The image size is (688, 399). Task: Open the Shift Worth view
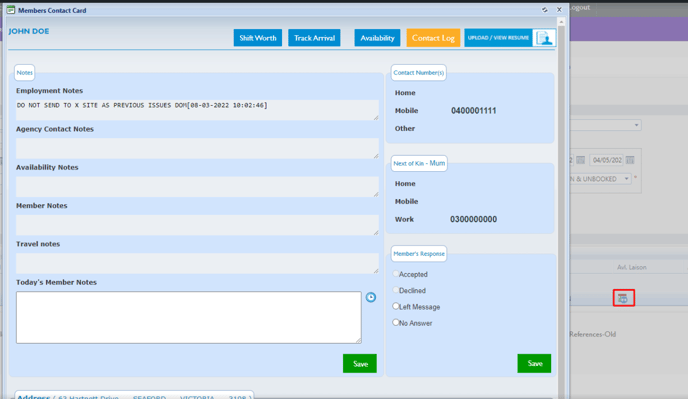(x=258, y=38)
